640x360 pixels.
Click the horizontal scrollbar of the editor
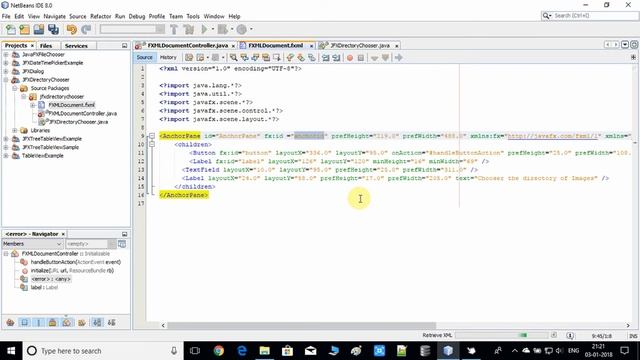click(301, 325)
